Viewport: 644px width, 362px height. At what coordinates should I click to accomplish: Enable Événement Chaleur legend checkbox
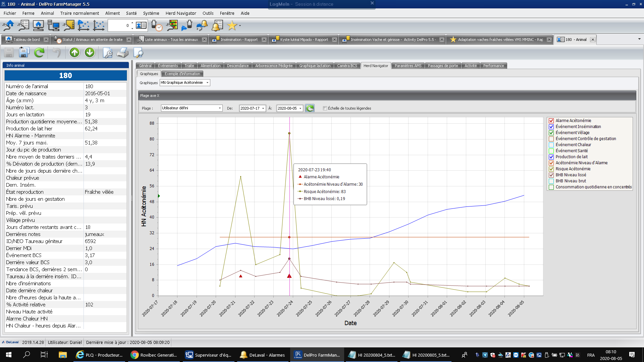[x=551, y=145]
